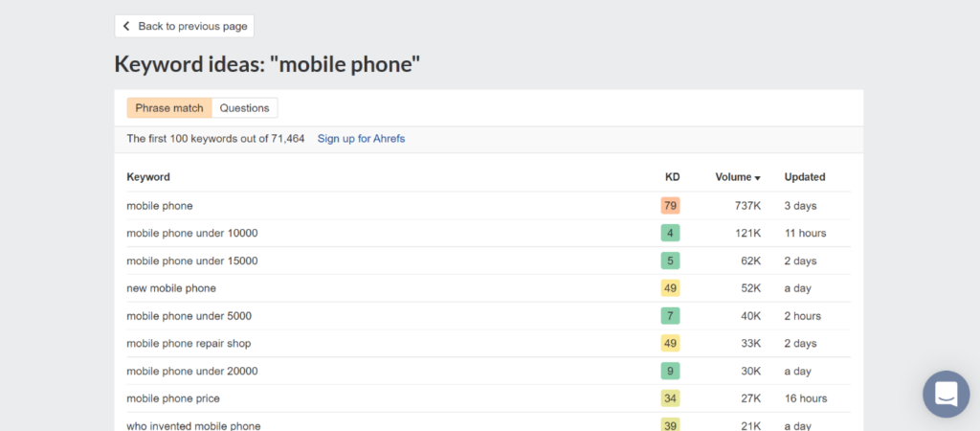Sort by the KD column header
Screen dimensions: 980x431
pyautogui.click(x=673, y=177)
